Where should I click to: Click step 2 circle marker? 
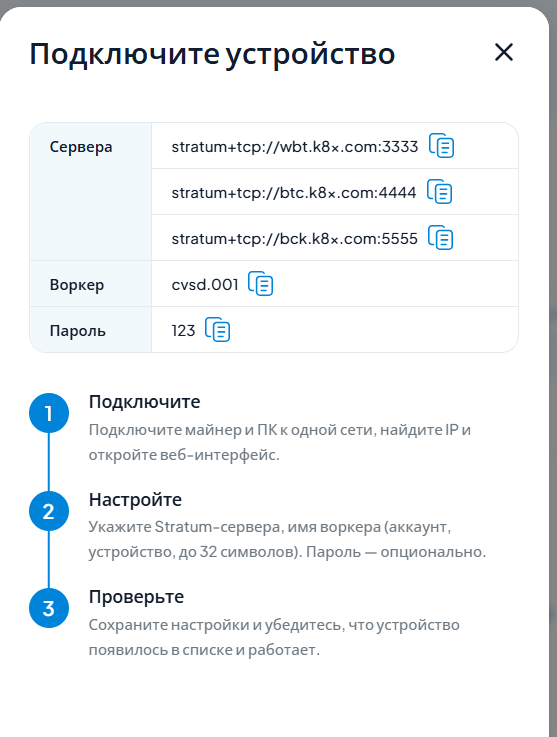[49, 511]
